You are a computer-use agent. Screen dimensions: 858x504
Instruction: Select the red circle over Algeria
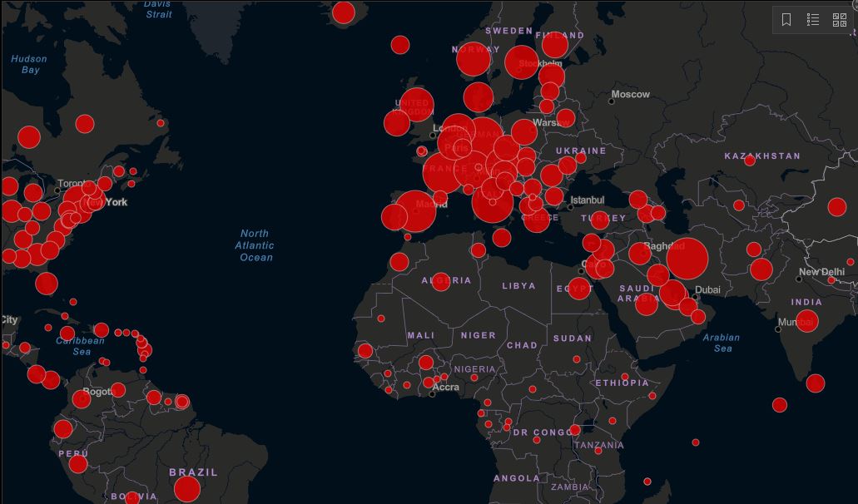441,282
